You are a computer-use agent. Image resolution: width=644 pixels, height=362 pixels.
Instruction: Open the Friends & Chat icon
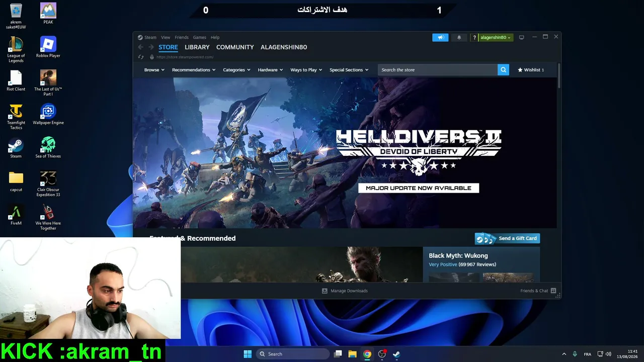553,291
